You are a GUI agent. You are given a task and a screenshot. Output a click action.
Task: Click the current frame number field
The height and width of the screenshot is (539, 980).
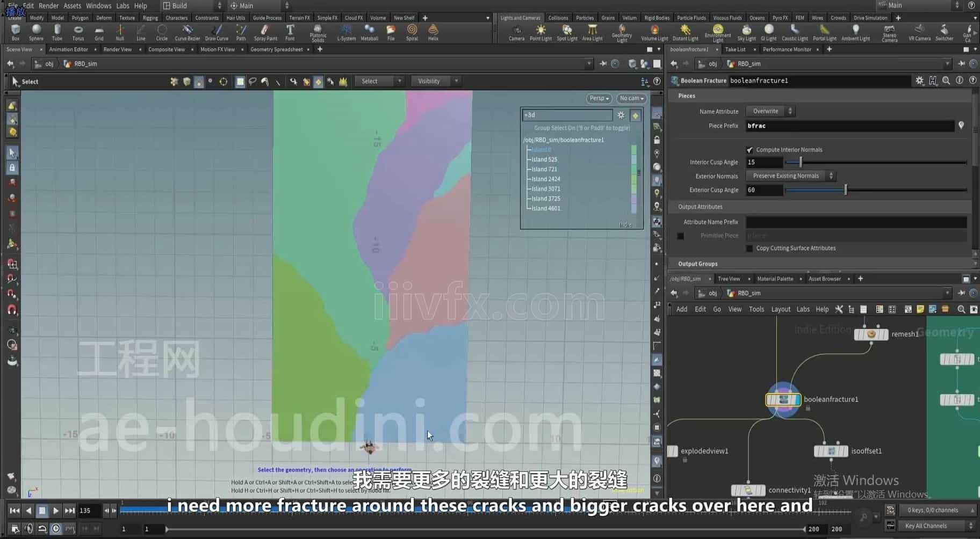click(x=89, y=511)
